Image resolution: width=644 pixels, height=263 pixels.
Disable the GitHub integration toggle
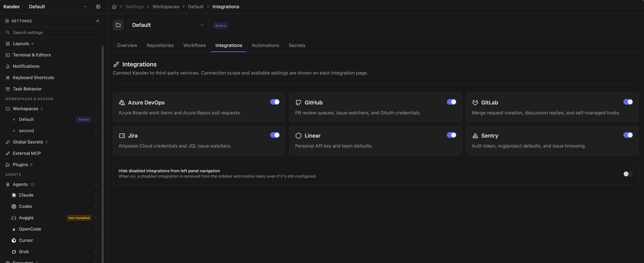(451, 102)
